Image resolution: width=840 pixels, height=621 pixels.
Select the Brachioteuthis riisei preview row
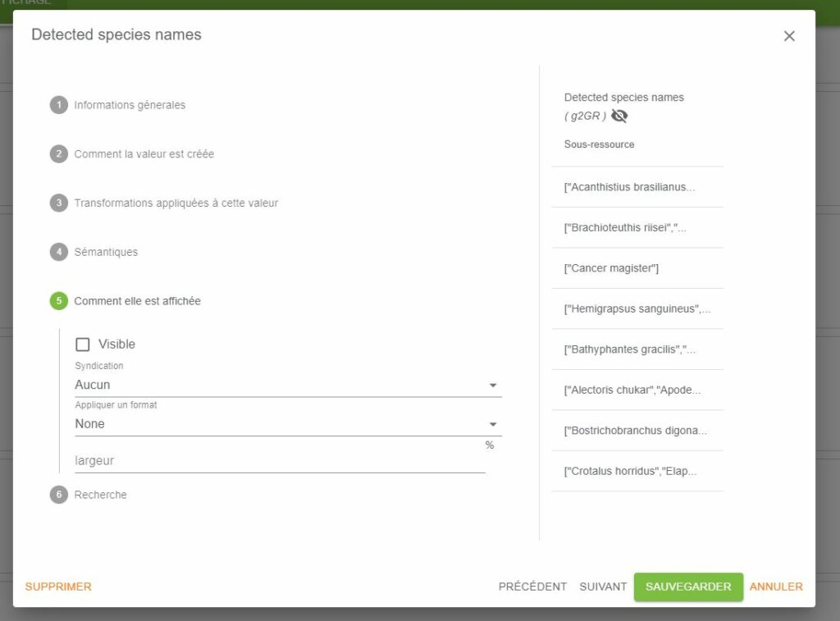[x=637, y=228]
